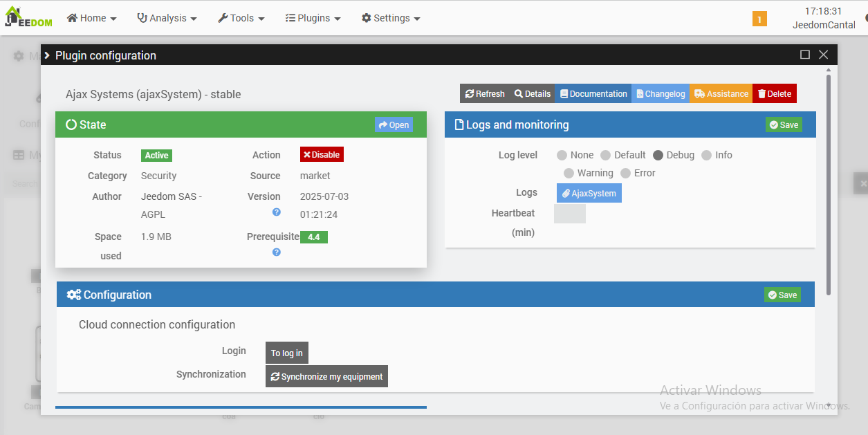Click the Heartbeat minutes input field
Screen dimensions: 868x435
coord(570,214)
